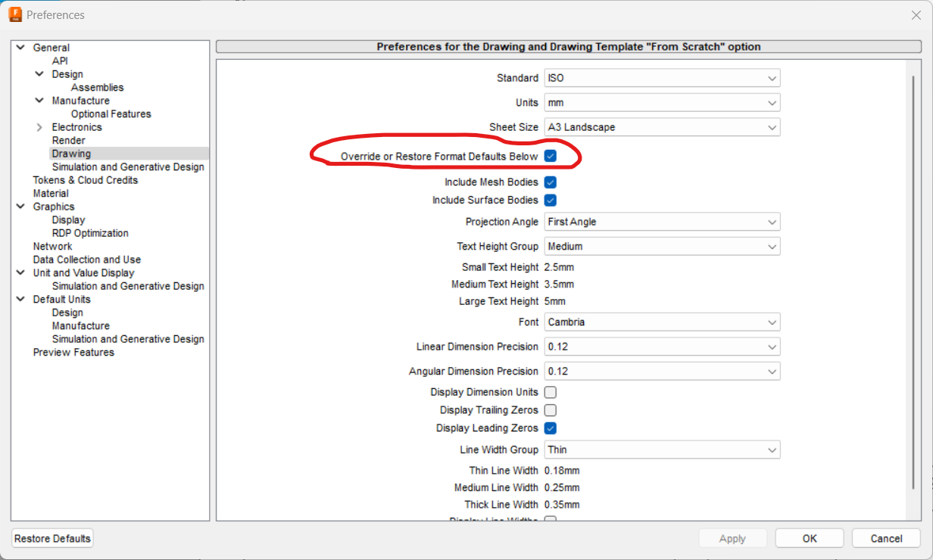Image resolution: width=933 pixels, height=560 pixels.
Task: Enable Display Trailing Zeros
Action: [x=550, y=409]
